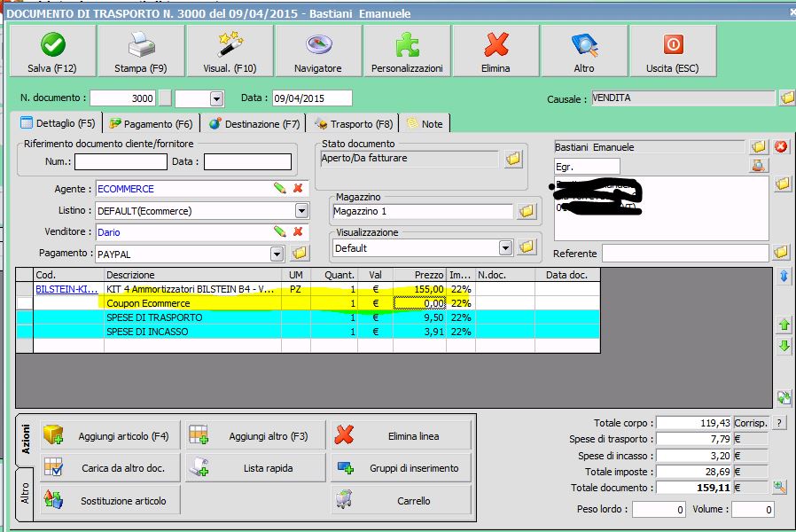Save the document with Salva (F12)
This screenshot has width=796, height=532.
tap(52, 51)
